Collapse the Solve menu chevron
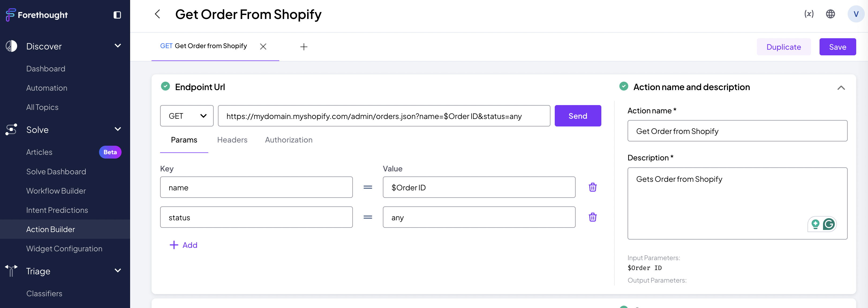The image size is (868, 308). click(x=118, y=129)
